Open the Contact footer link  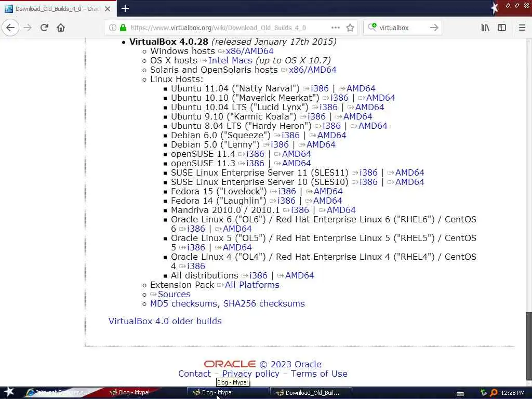click(194, 374)
